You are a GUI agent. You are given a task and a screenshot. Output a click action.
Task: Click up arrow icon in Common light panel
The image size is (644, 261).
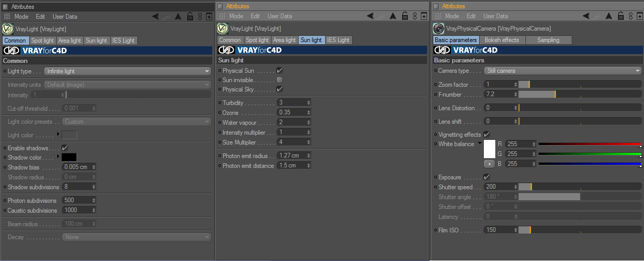pyautogui.click(x=178, y=17)
